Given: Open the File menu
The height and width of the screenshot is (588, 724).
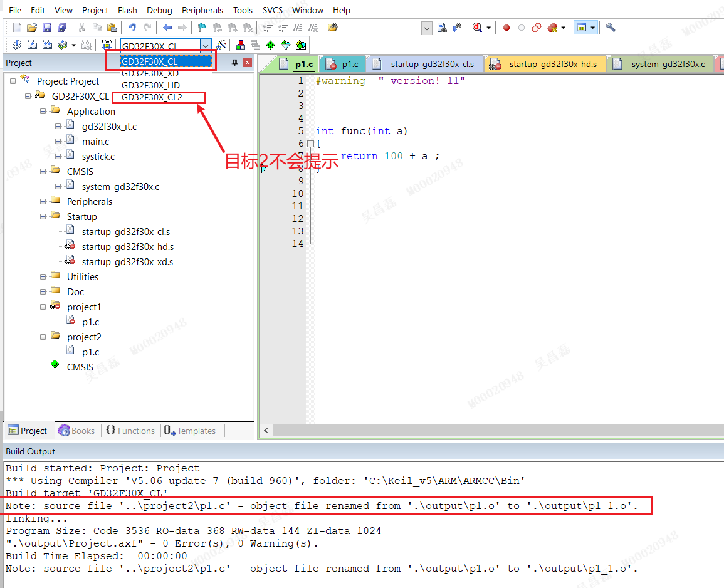Looking at the screenshot, I should (15, 10).
